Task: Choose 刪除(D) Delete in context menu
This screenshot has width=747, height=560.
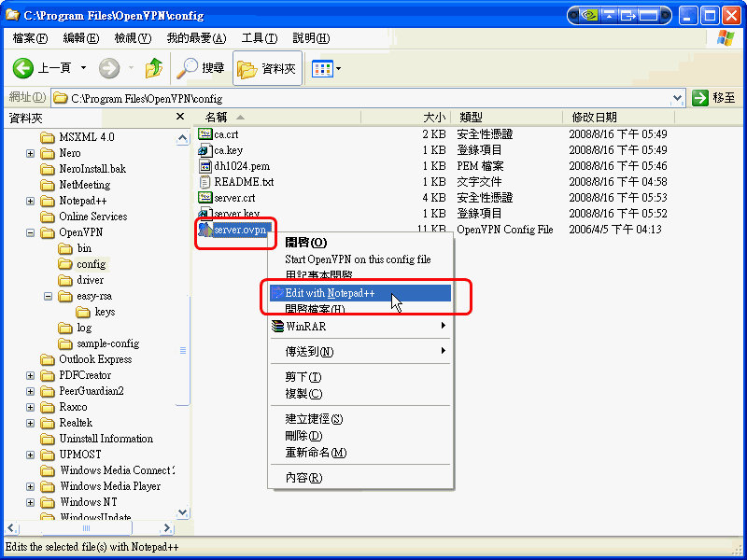Action: point(360,436)
